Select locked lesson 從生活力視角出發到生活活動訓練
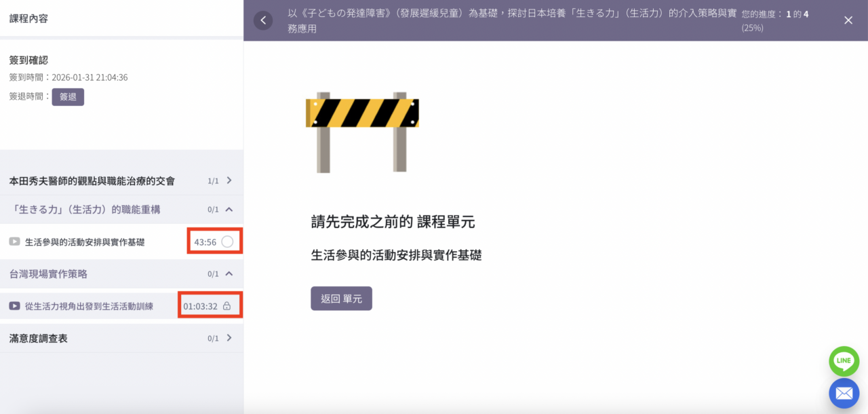The width and height of the screenshot is (868, 414). (x=89, y=306)
